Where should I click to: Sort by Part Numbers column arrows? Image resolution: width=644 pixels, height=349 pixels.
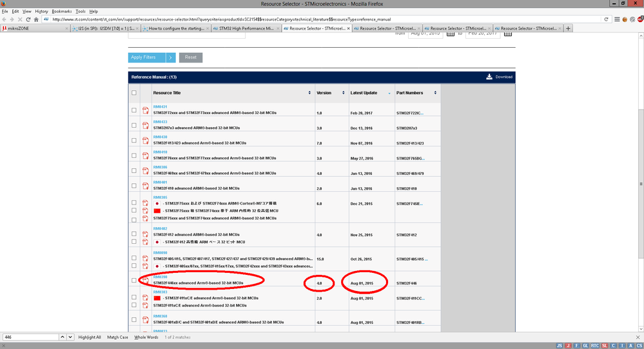tap(435, 93)
